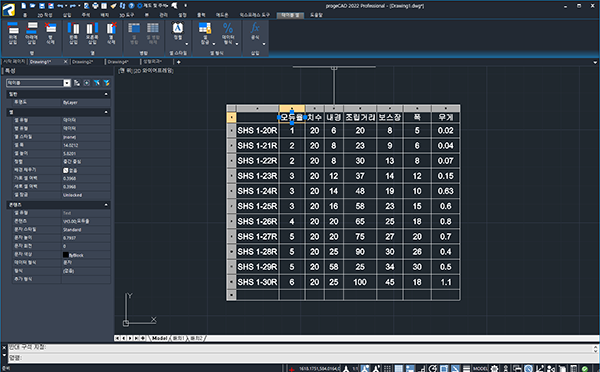This screenshot has height=372, width=600.
Task: Switch to the Model layout tab
Action: point(160,338)
